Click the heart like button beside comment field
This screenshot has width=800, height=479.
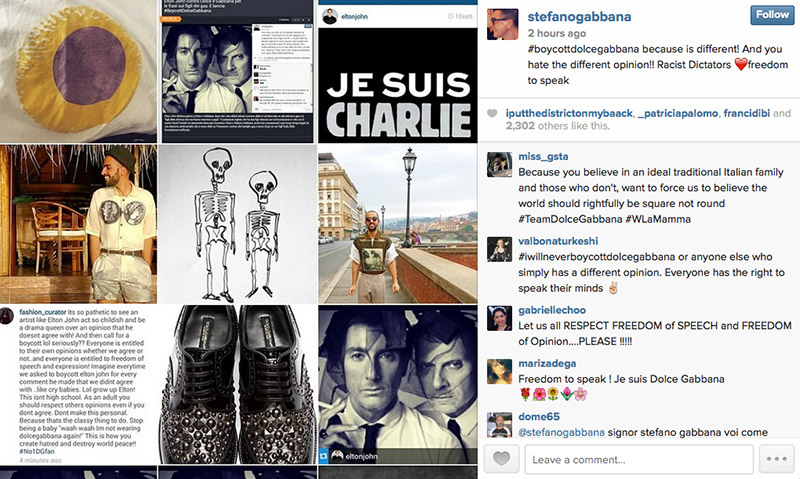pyautogui.click(x=501, y=459)
